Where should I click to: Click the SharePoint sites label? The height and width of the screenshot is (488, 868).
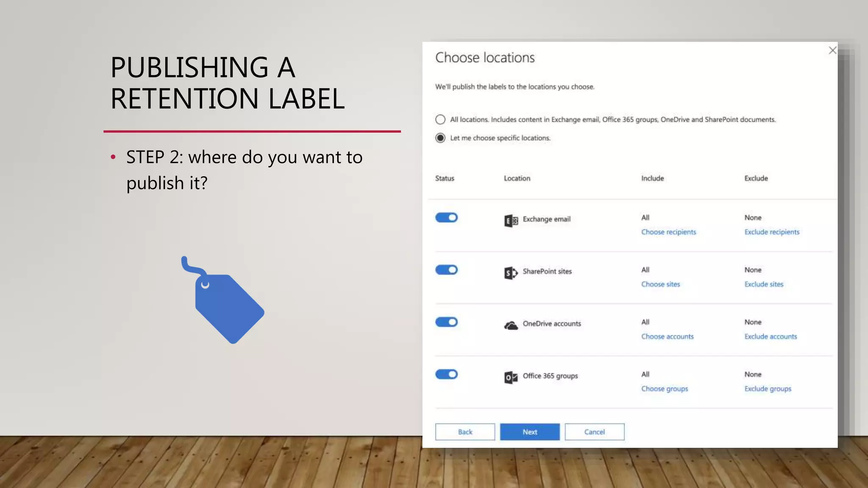pos(547,272)
